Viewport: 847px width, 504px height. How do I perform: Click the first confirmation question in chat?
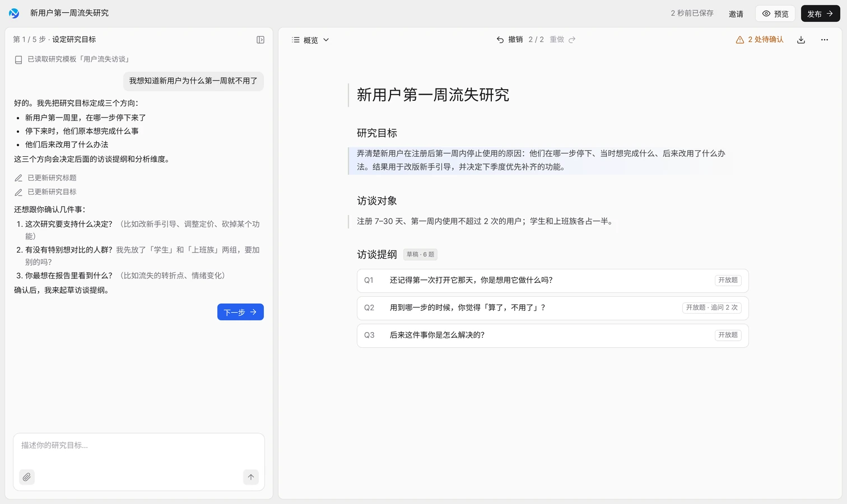coord(142,230)
